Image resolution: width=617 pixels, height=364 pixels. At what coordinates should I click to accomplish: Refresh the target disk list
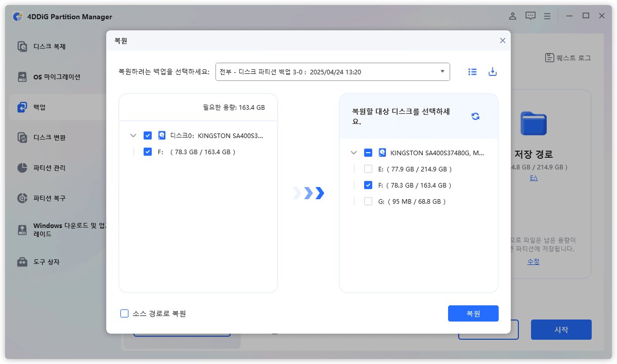tap(475, 116)
